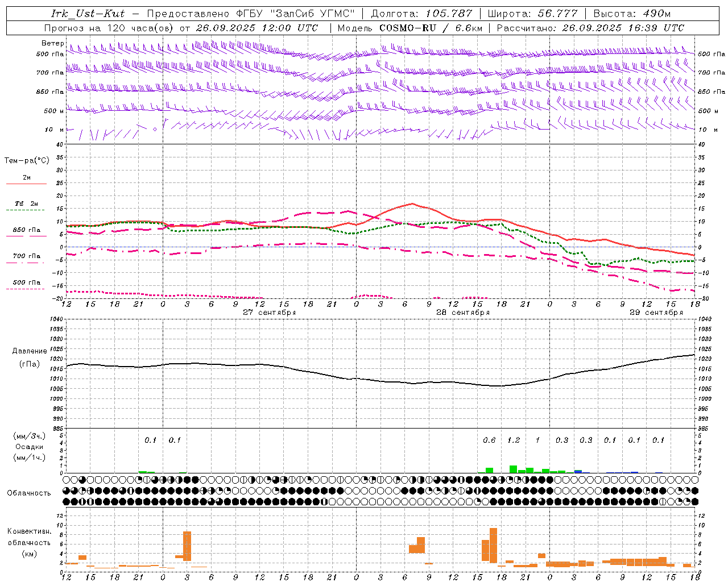Select 'Прогноз на 120 часа(ов)' forecast text
Image resolution: width=728 pixels, height=582 pixels.
(109, 28)
